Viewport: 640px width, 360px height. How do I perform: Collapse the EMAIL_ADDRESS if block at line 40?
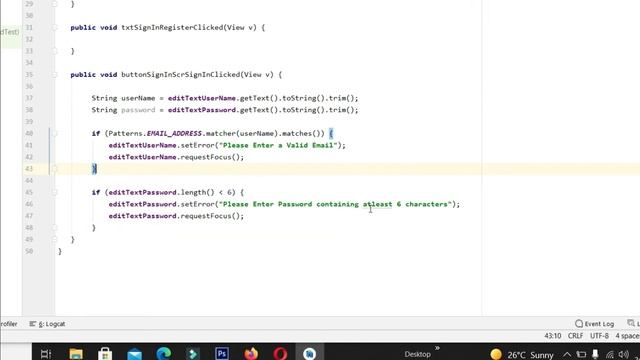[54, 133]
